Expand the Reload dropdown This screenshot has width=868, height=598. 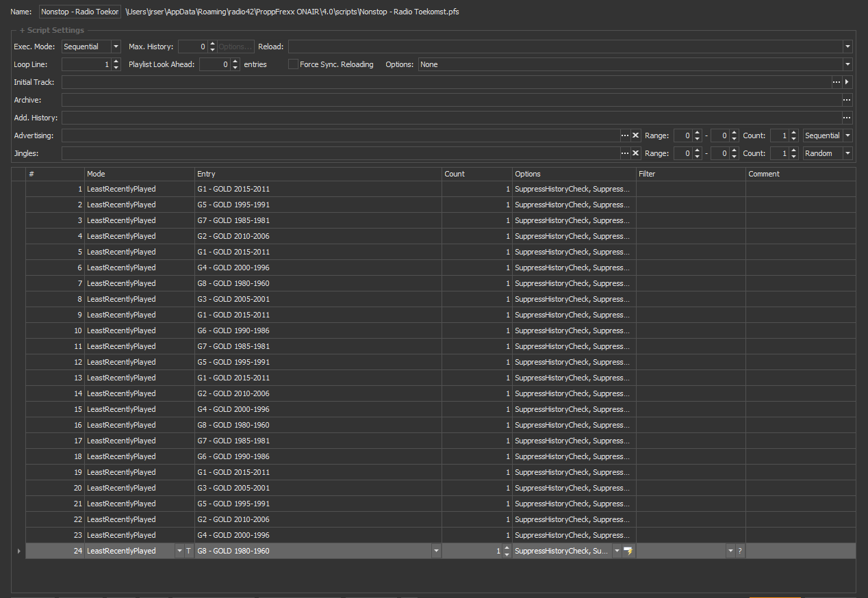pyautogui.click(x=847, y=47)
